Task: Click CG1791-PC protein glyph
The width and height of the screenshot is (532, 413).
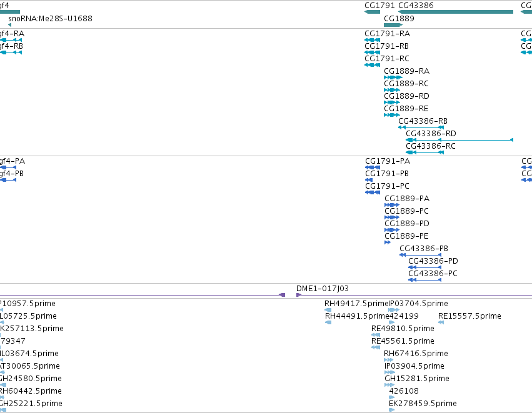Action: [373, 192]
